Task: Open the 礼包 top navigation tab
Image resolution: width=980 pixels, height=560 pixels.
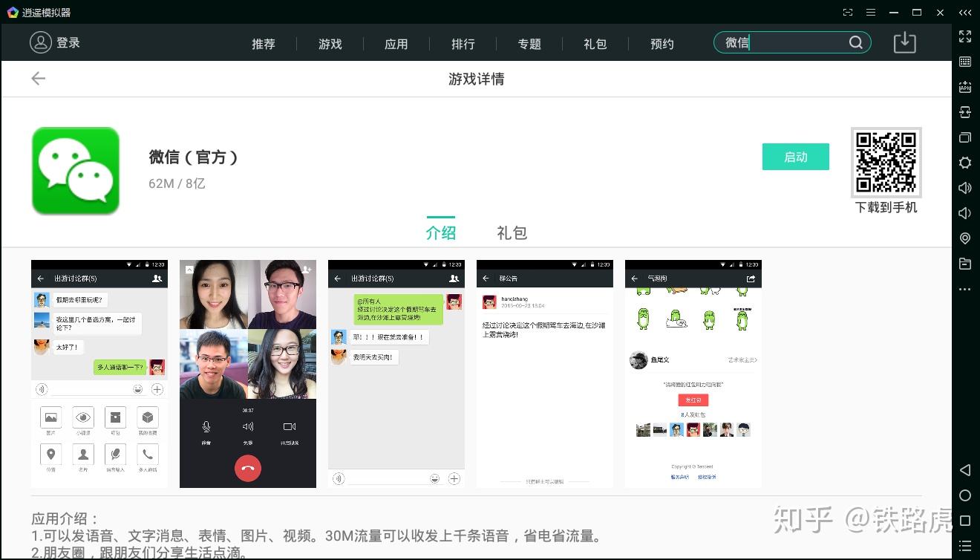Action: pyautogui.click(x=595, y=44)
